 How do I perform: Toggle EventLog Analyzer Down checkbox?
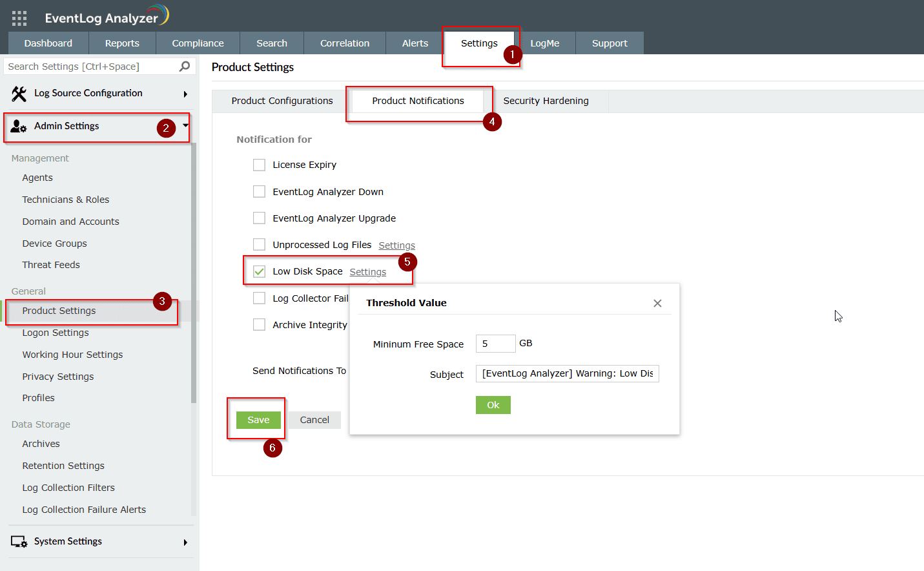(x=259, y=192)
